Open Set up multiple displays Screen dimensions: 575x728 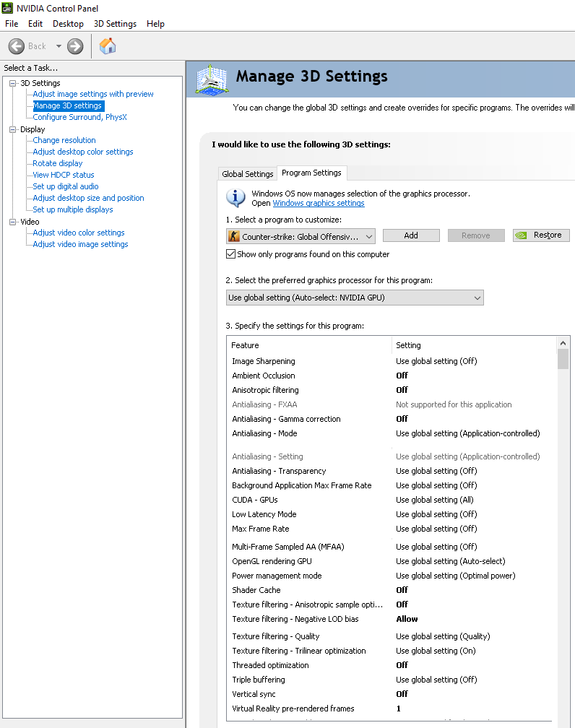[x=72, y=209]
